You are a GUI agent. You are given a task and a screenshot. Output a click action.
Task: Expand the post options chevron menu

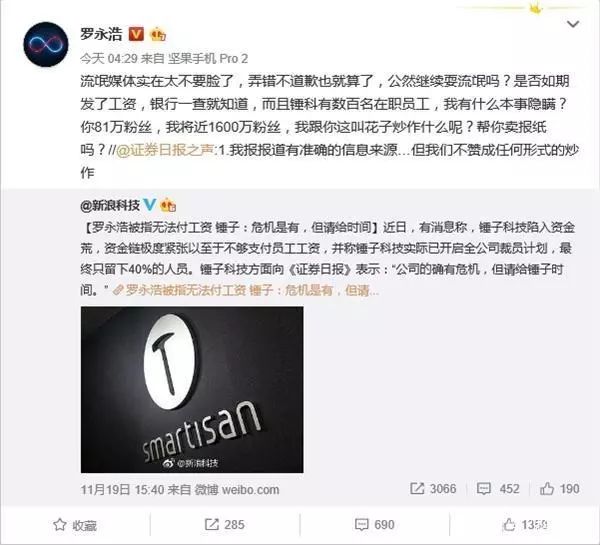tap(573, 24)
